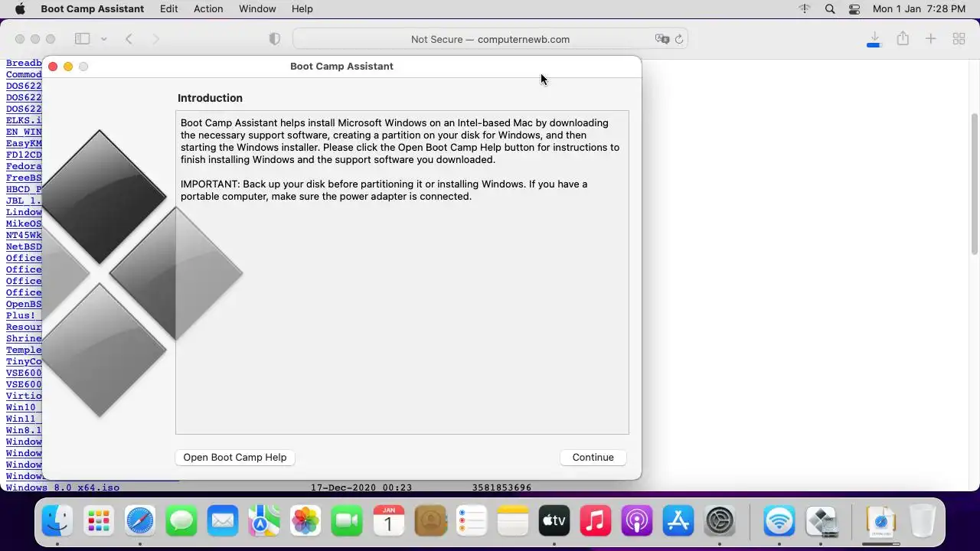Open the Action menu

tap(208, 9)
